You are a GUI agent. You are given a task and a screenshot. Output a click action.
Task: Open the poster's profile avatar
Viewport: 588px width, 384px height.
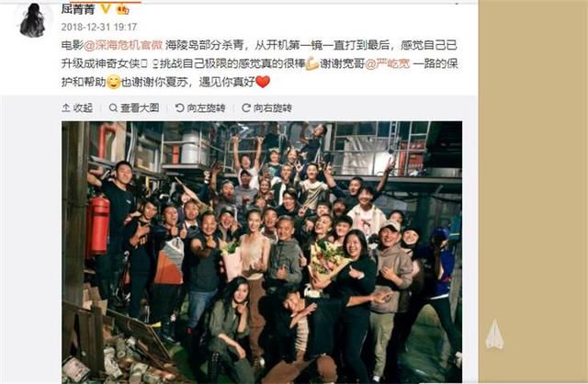(x=32, y=19)
